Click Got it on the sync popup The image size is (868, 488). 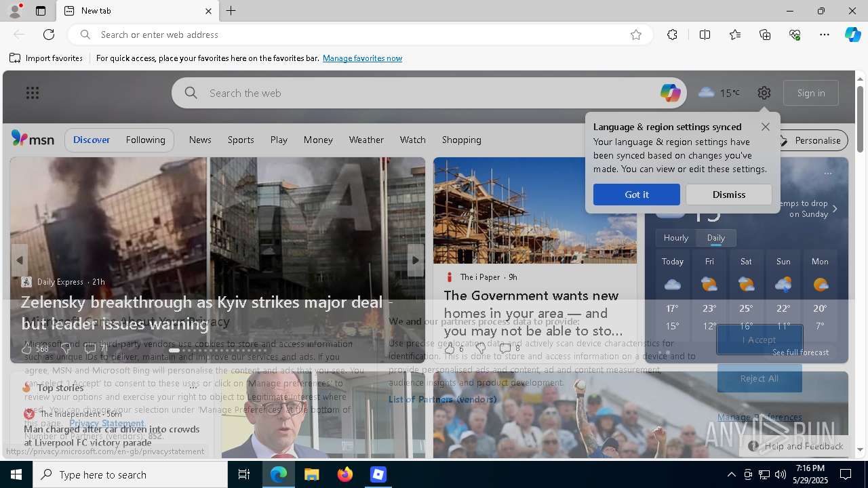click(637, 195)
